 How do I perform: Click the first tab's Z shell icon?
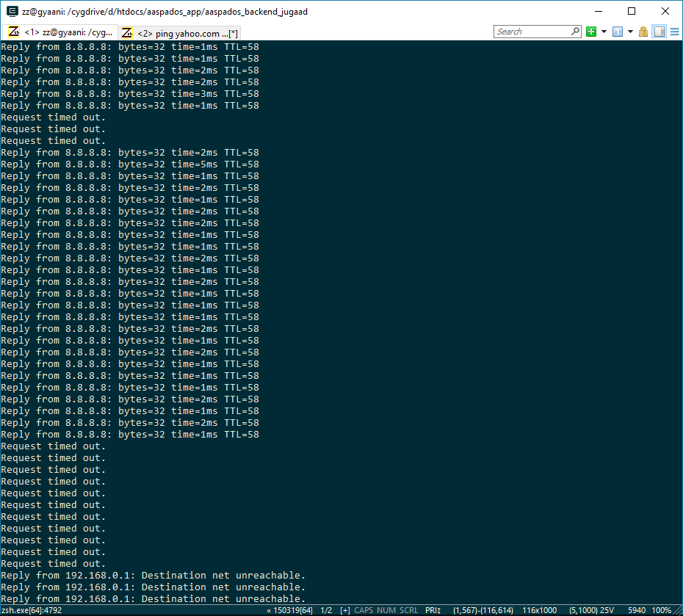[x=14, y=32]
